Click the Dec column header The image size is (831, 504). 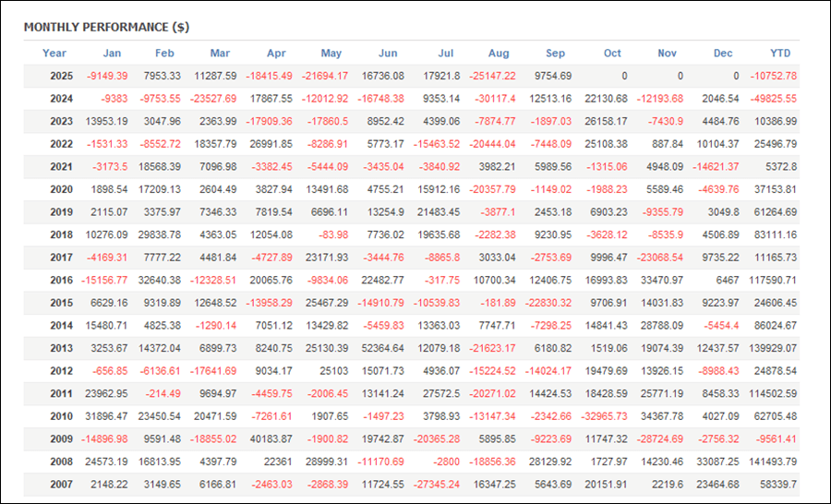coord(723,54)
